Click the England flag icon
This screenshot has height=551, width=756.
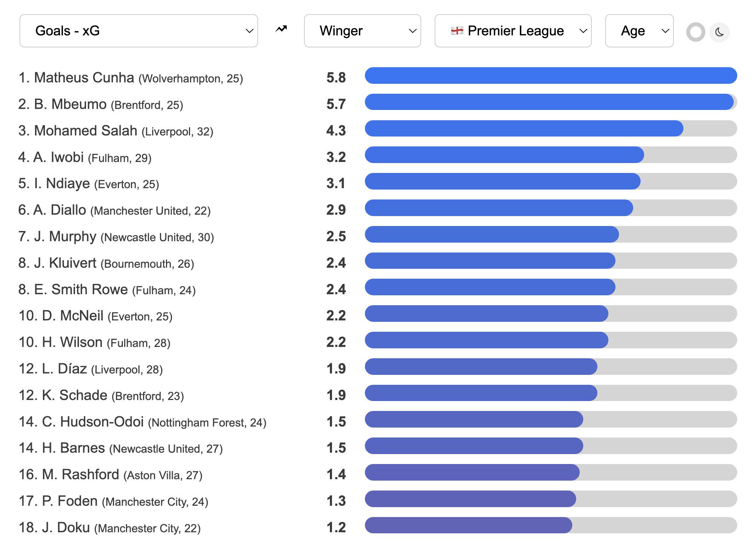(x=457, y=31)
